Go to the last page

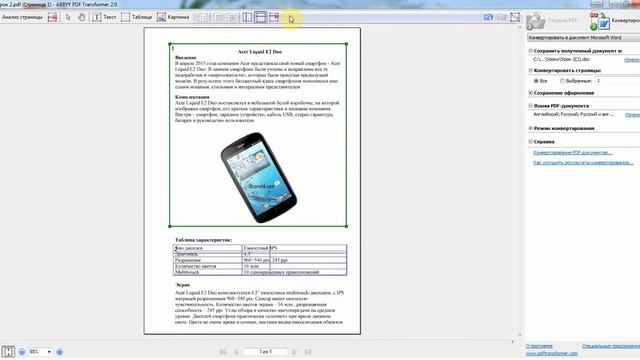tap(308, 352)
